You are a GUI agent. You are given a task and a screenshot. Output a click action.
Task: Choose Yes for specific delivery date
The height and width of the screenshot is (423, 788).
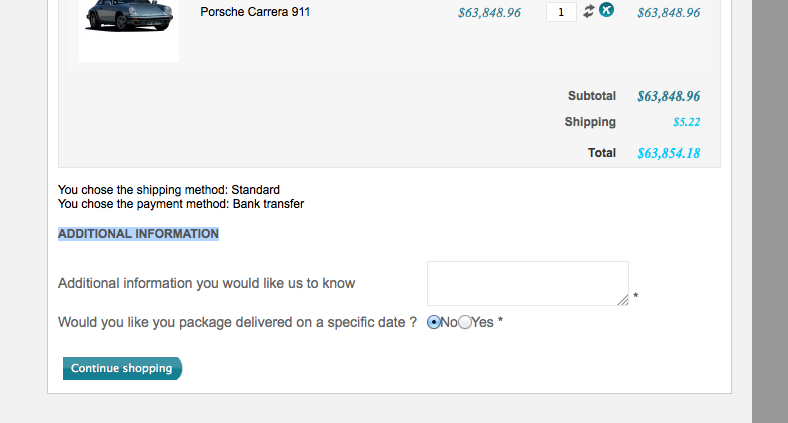click(x=465, y=322)
